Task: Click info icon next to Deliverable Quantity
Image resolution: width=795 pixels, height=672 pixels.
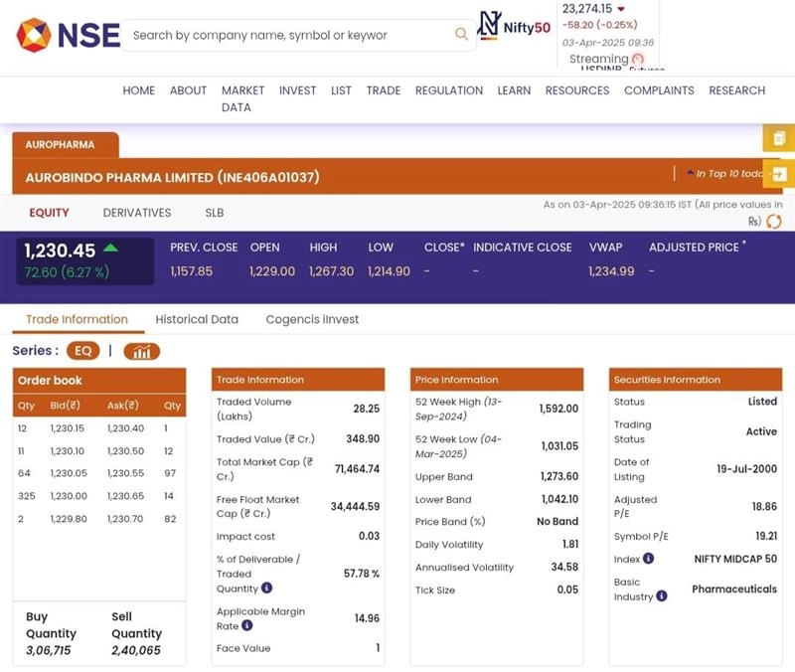Action: click(266, 588)
